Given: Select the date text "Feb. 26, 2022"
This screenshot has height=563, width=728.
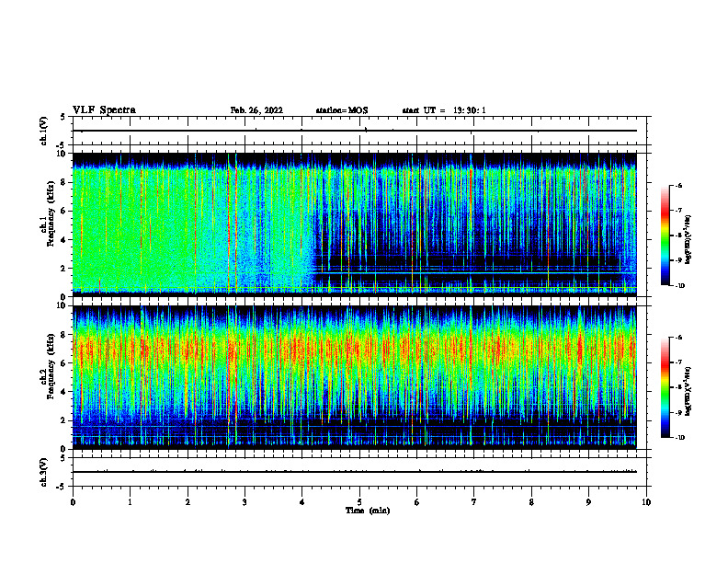Looking at the screenshot, I should coord(256,110).
